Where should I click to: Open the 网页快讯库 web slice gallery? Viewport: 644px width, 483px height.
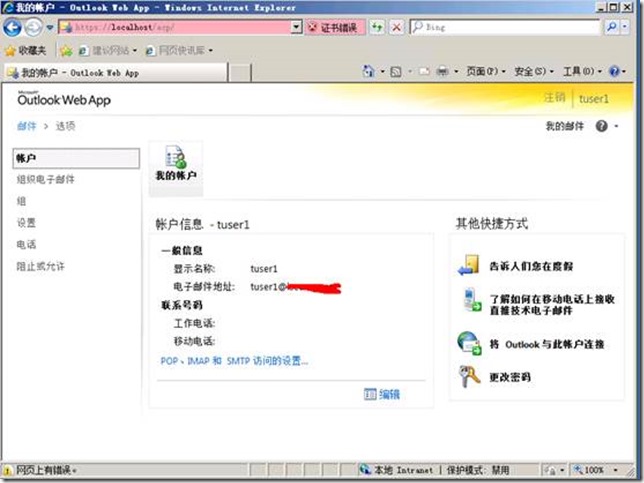click(x=179, y=51)
